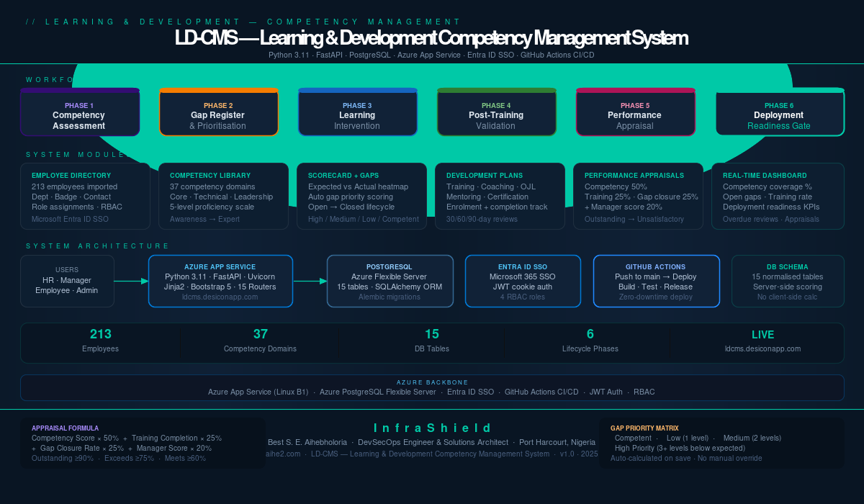Viewport: 864px width, 504px height.
Task: Click the LD-CMS main title
Action: (431, 38)
